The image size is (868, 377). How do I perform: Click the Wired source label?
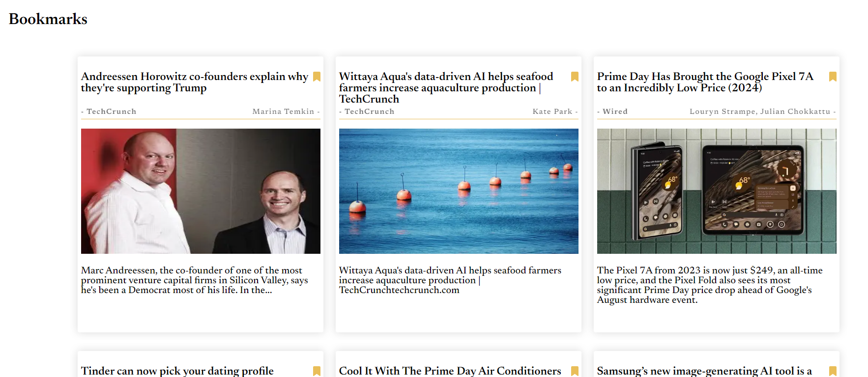[x=615, y=111]
